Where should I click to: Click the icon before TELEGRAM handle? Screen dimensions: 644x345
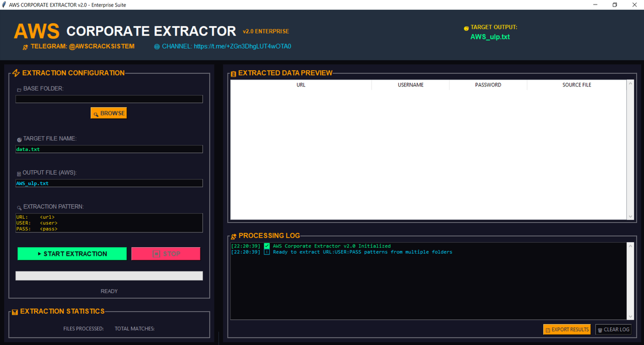click(x=25, y=47)
